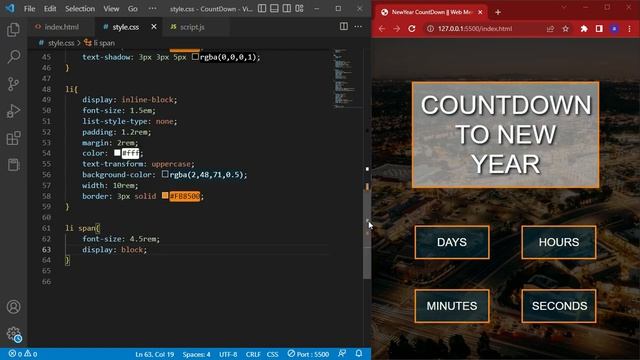Open color picker for text-shadow rgba swatch
The height and width of the screenshot is (360, 640).
pos(196,57)
